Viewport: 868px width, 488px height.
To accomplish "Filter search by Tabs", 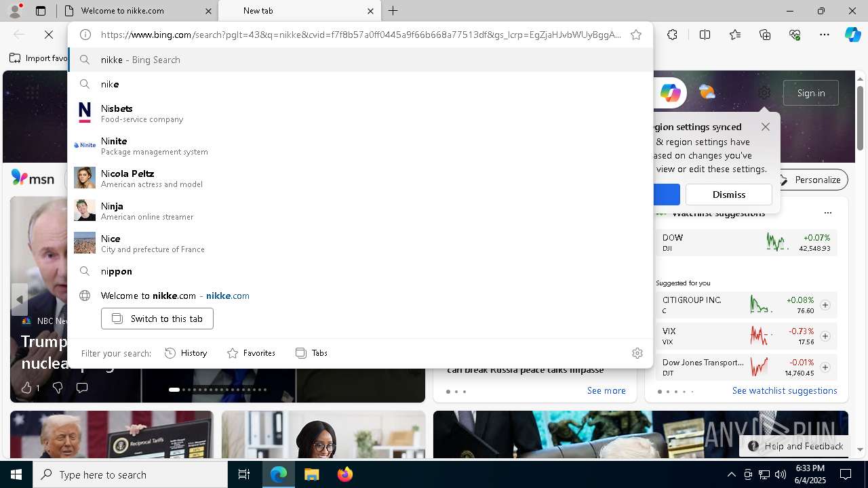I will pyautogui.click(x=312, y=353).
